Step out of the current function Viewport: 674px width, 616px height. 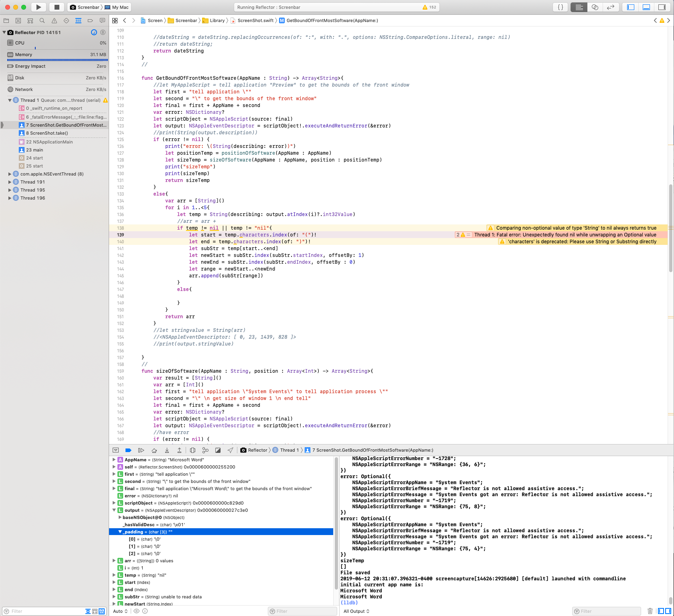(179, 450)
